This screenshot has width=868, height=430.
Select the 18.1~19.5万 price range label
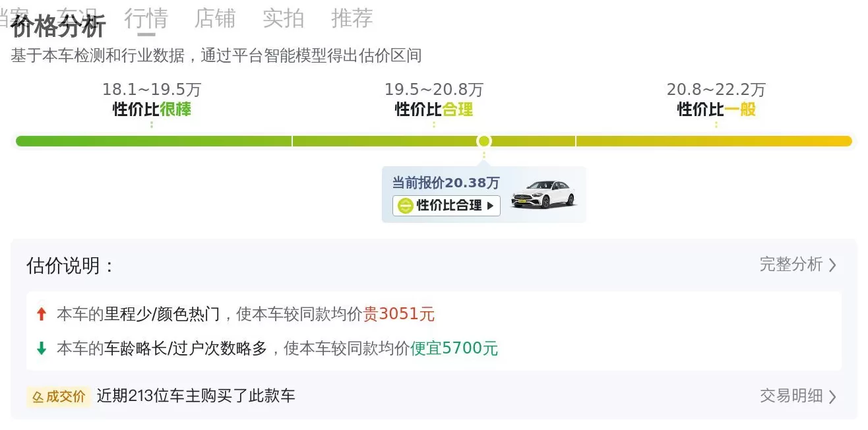click(x=152, y=90)
